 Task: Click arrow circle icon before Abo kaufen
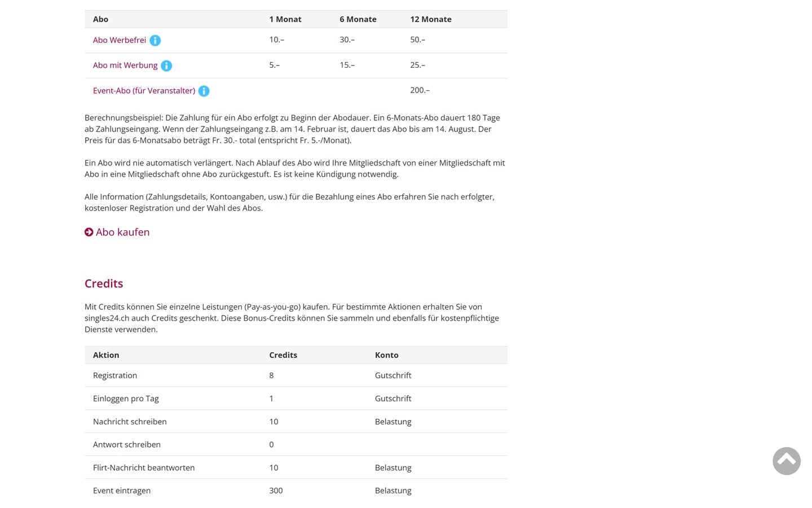coord(89,232)
